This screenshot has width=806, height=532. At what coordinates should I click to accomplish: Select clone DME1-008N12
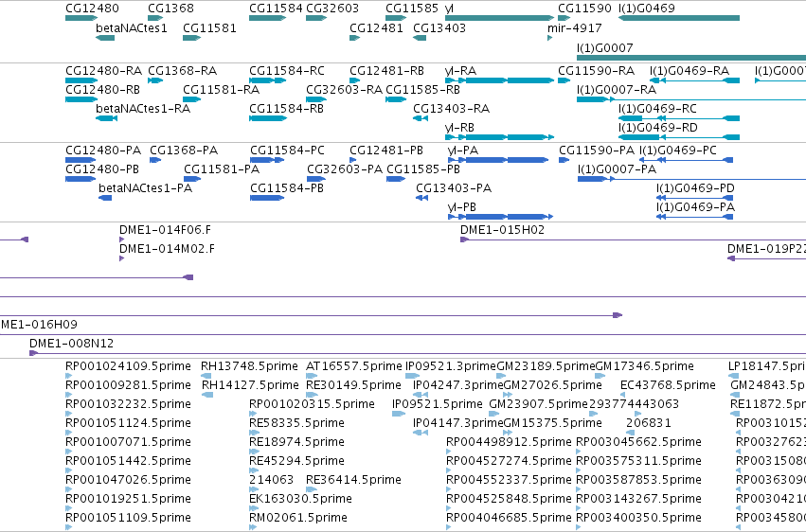71,343
